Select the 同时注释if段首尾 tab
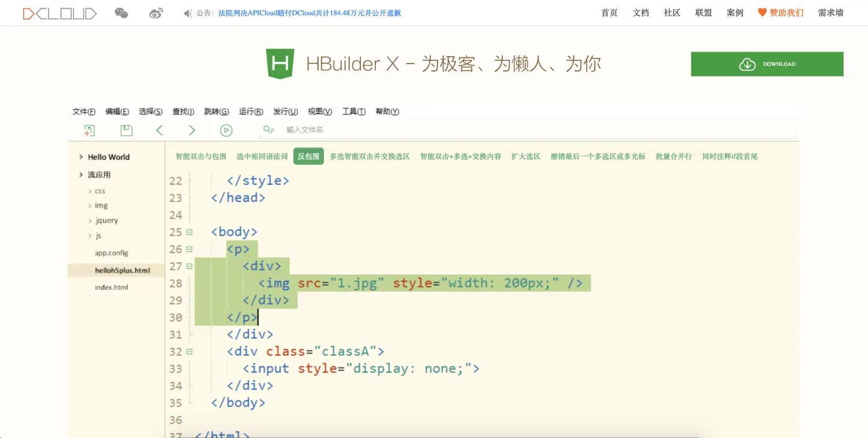Screen dimensions: 868x438 [730, 156]
